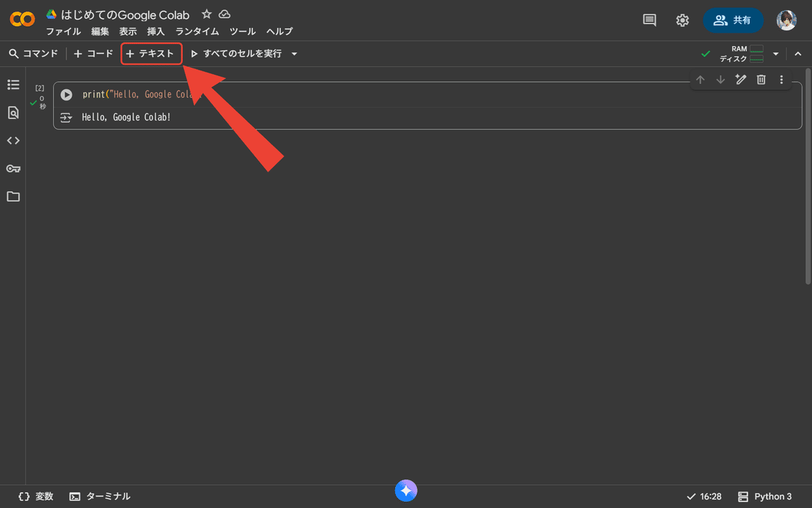Open more cell actions menu
The width and height of the screenshot is (812, 508).
[x=782, y=80]
